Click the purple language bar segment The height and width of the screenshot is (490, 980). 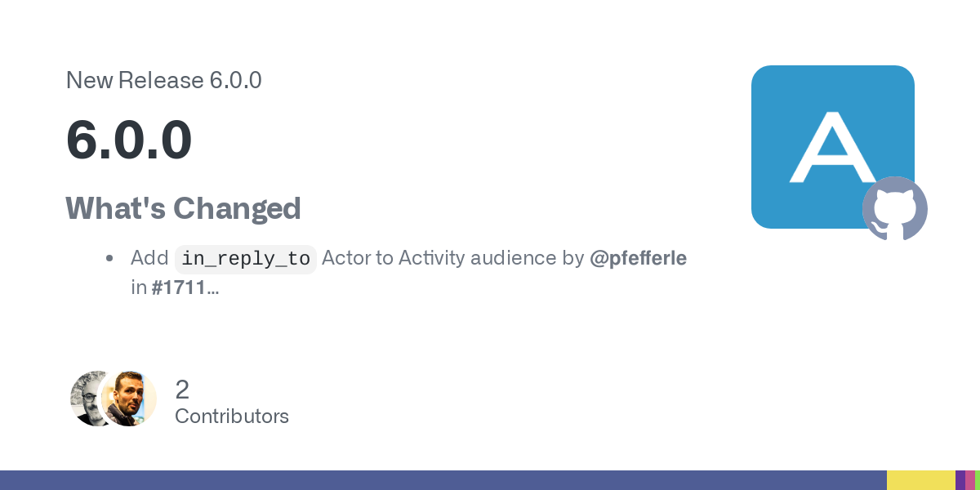click(x=960, y=480)
